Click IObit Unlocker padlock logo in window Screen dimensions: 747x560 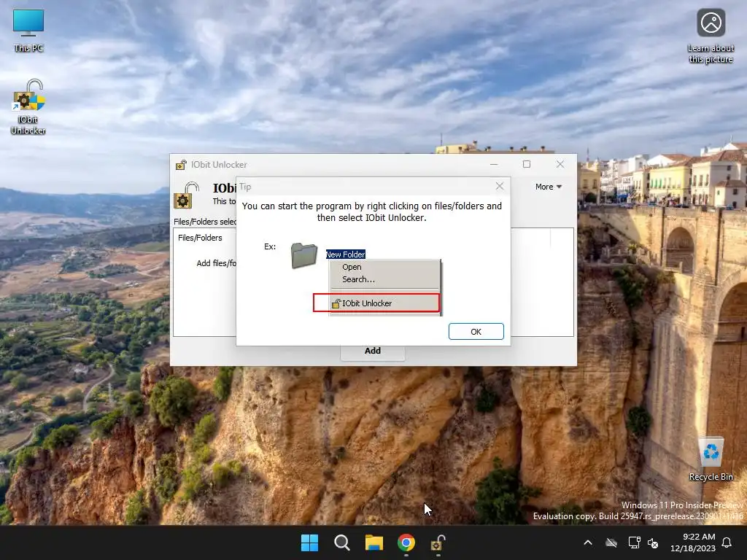[x=186, y=195]
